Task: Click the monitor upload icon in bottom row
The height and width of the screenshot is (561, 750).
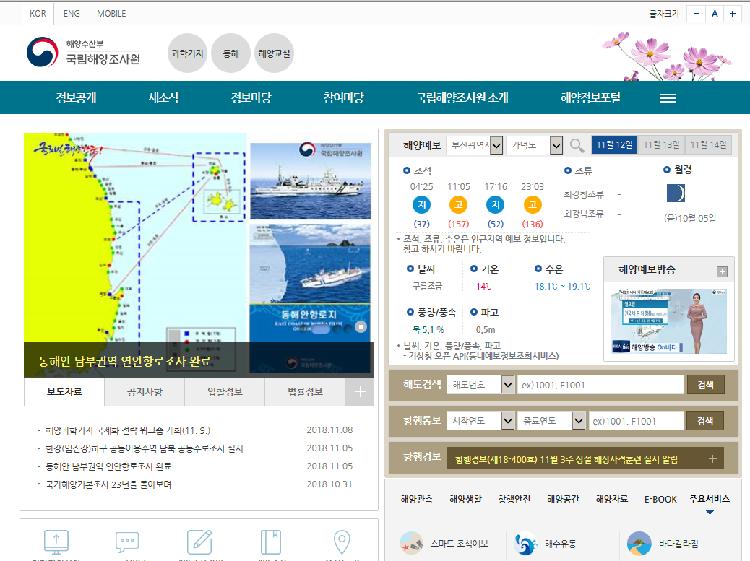Action: (56, 542)
